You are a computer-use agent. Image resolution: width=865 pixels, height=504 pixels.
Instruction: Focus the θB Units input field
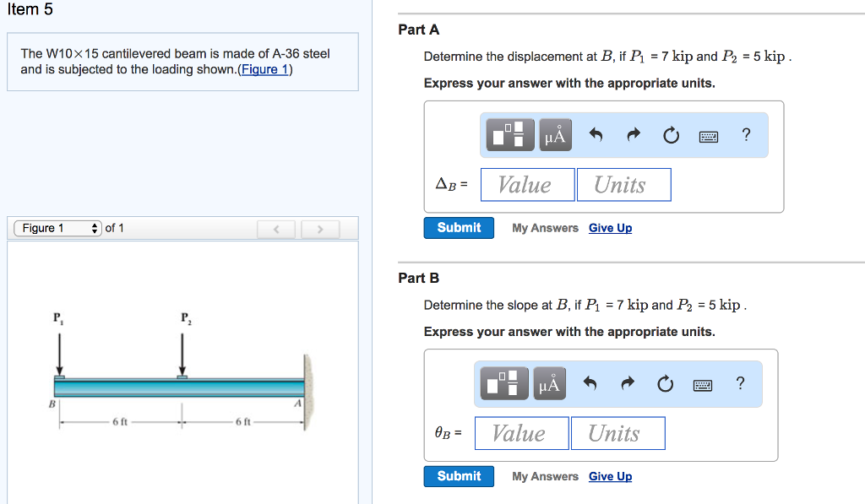pyautogui.click(x=617, y=433)
